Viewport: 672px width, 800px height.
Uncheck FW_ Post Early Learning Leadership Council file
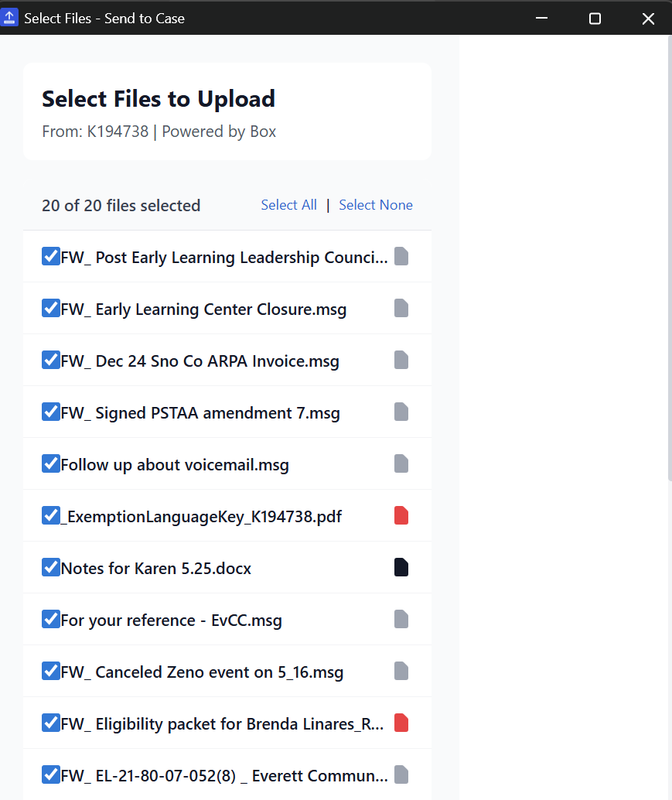click(x=50, y=256)
